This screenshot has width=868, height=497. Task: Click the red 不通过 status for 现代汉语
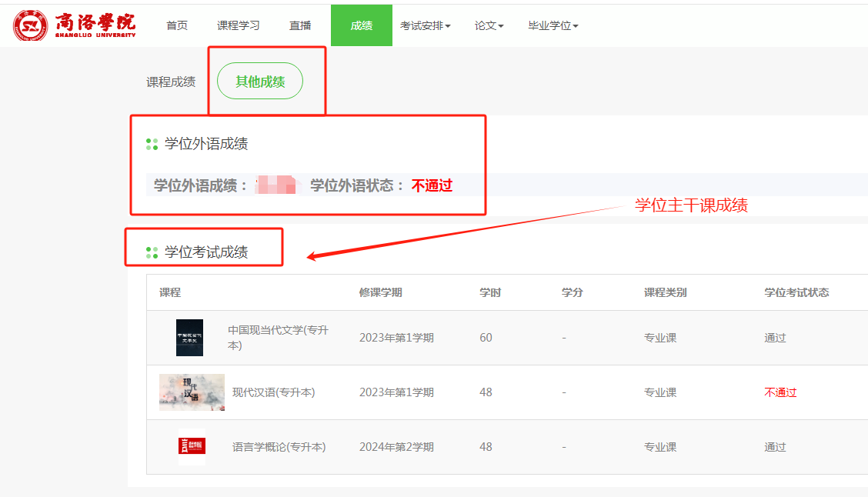point(780,392)
